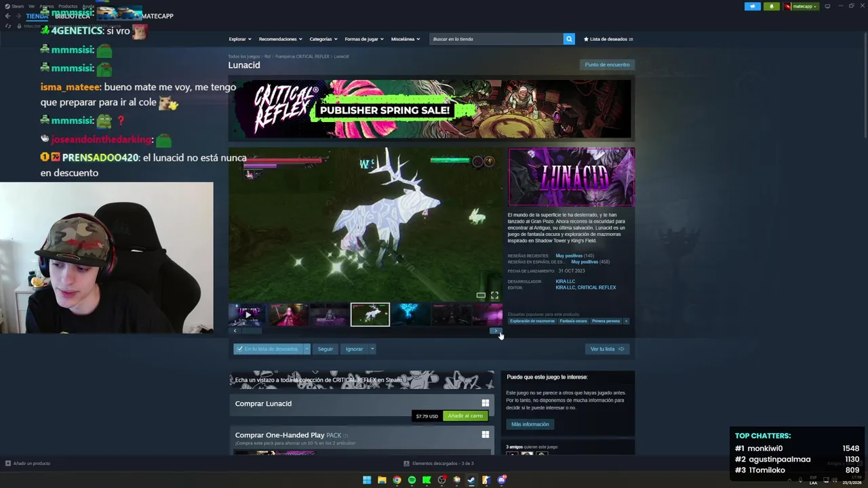Click the Steam icon in the taskbar
Image resolution: width=868 pixels, height=488 pixels.
point(471,480)
